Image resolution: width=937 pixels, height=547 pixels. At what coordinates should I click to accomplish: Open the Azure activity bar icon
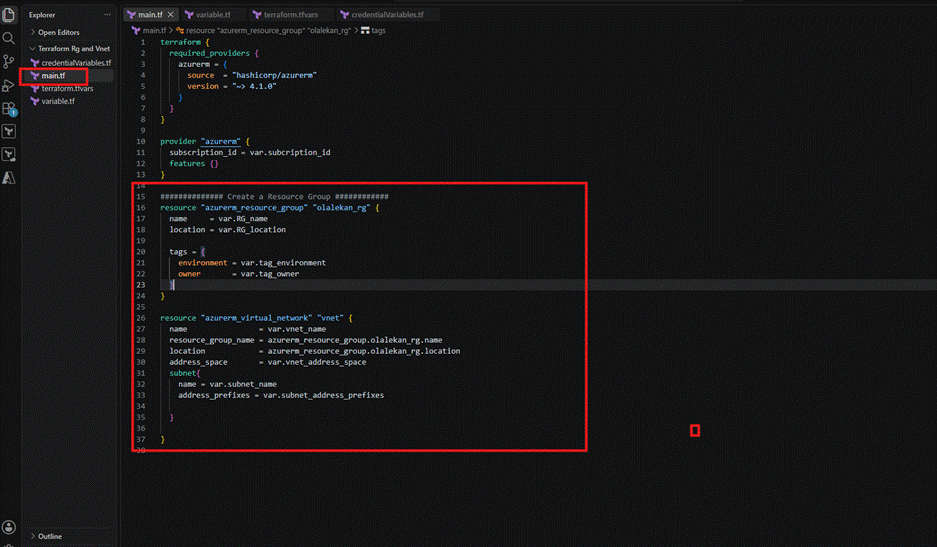click(x=8, y=178)
